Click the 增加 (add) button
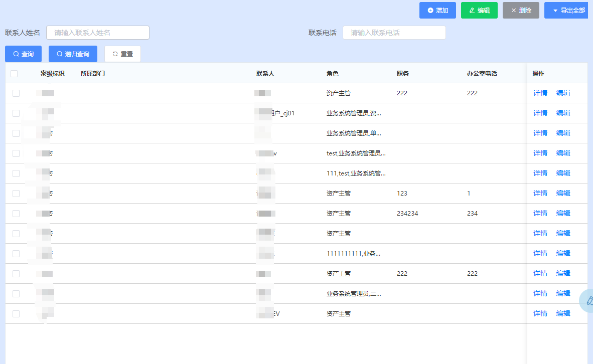This screenshot has width=593, height=364. 437,11
